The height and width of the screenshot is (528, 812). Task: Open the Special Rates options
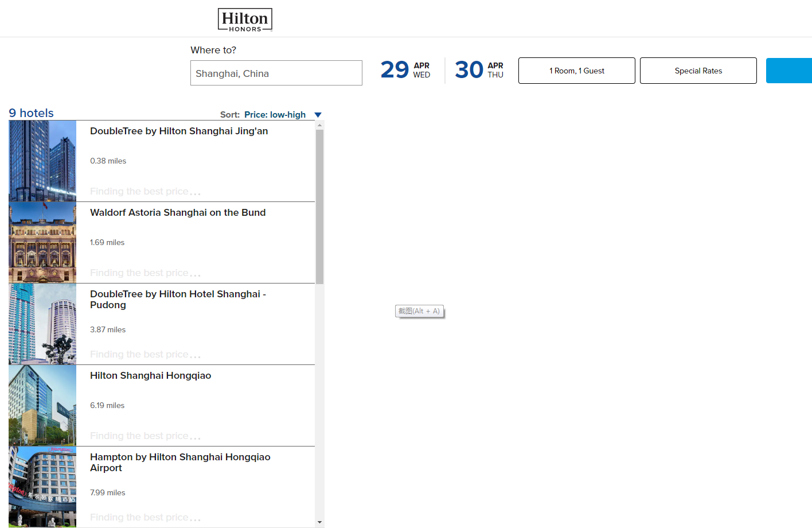(698, 71)
